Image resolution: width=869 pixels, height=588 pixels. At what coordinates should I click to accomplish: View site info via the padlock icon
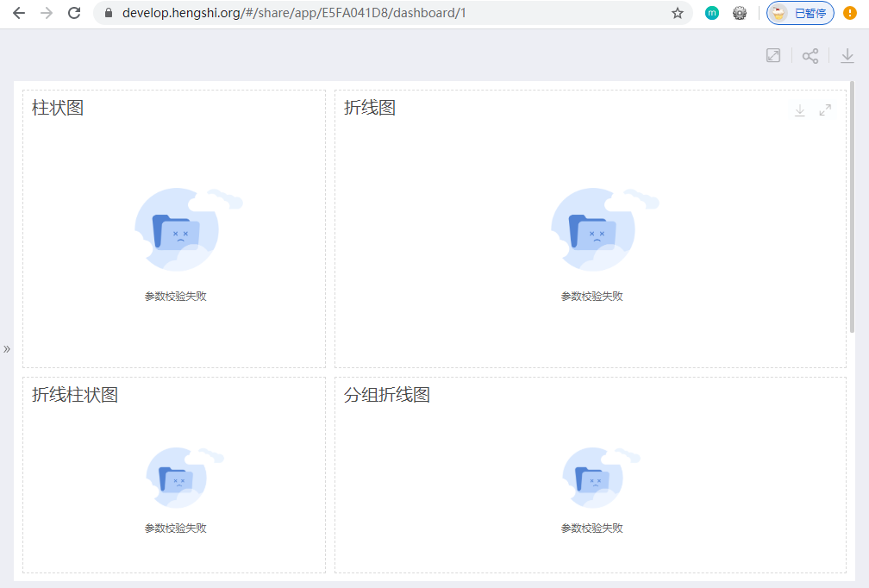(x=109, y=14)
